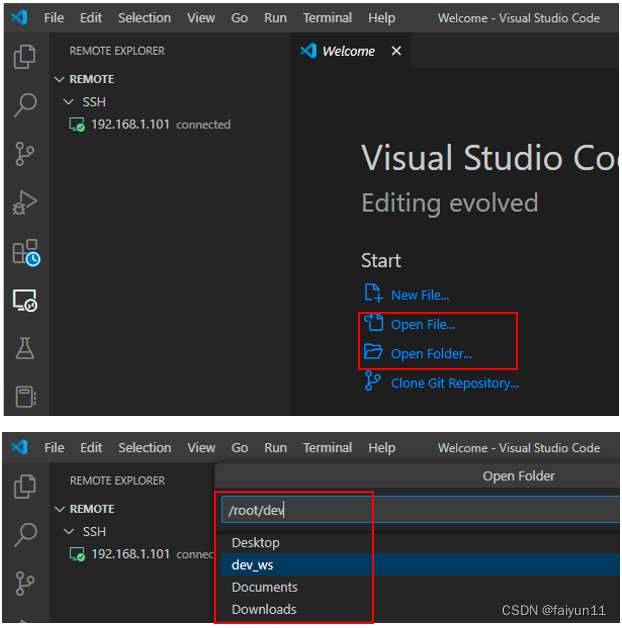
Task: Select Documents in Open Folder list
Action: [x=420, y=587]
